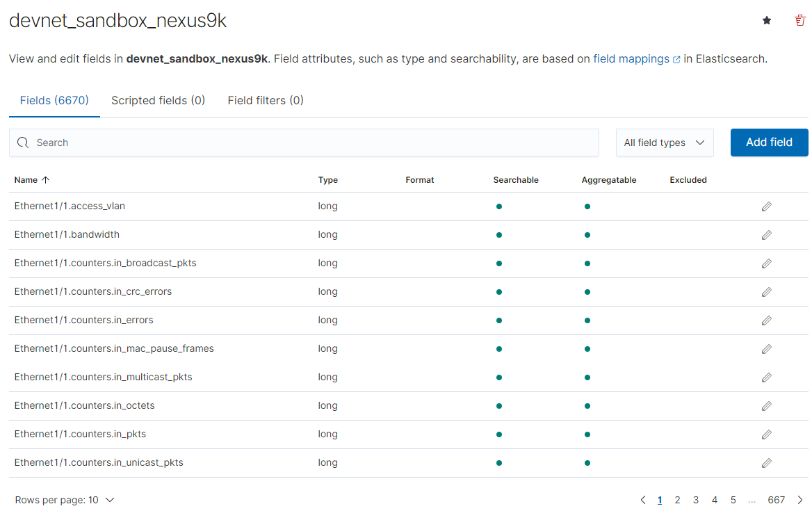Select current page 1 link
The width and height of the screenshot is (812, 520).
660,500
